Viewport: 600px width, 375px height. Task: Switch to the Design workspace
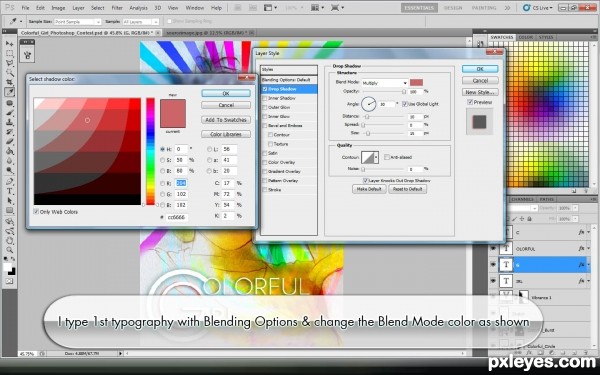coord(453,8)
